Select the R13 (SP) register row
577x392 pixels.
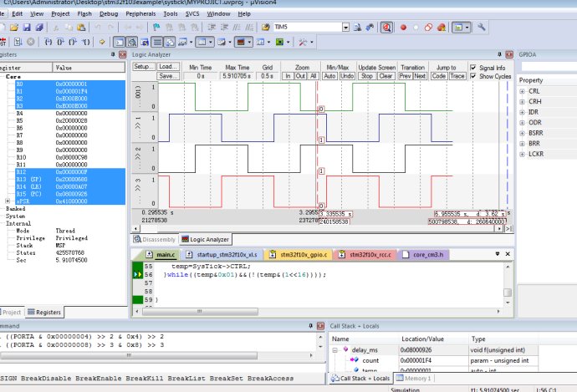point(29,180)
